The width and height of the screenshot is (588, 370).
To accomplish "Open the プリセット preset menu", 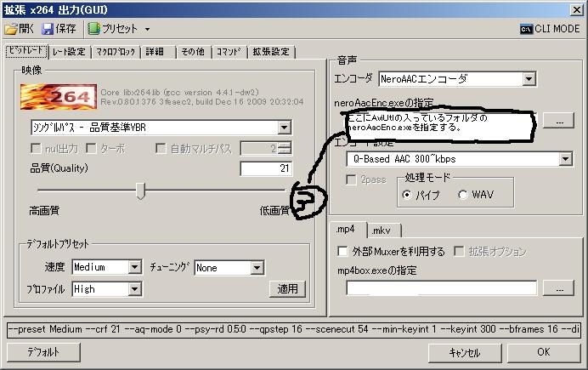I will 113,29.
